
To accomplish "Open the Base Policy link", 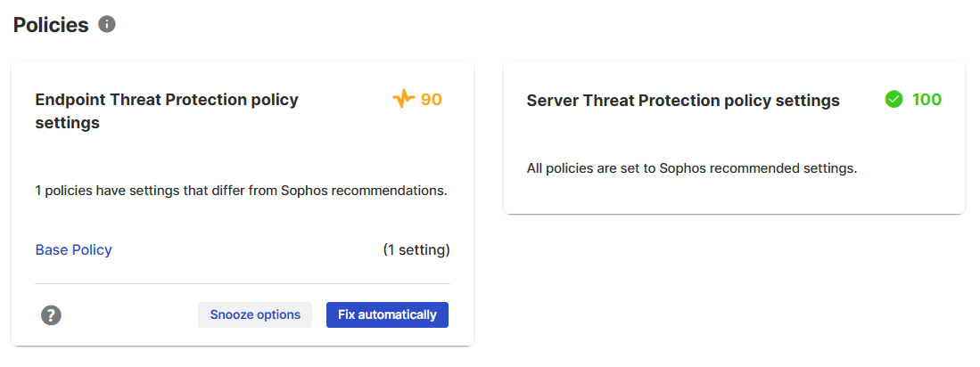I will click(x=74, y=250).
